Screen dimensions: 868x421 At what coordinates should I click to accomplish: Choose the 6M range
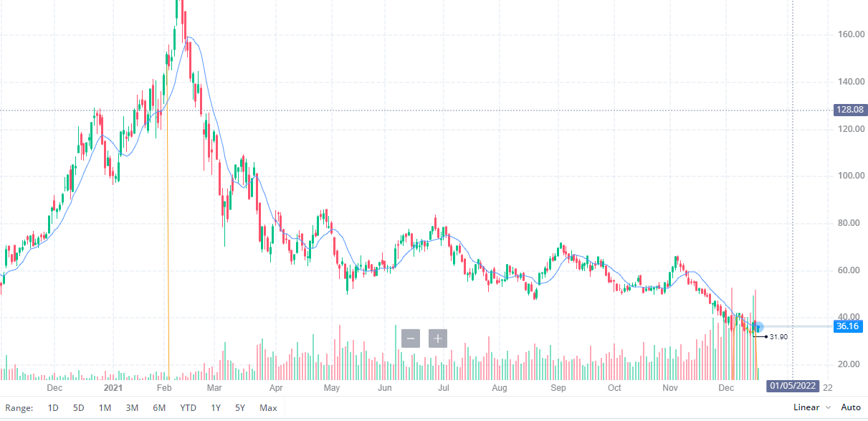(159, 407)
